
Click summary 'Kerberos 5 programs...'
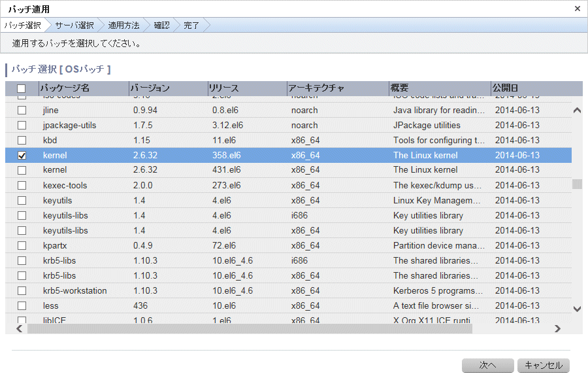438,290
